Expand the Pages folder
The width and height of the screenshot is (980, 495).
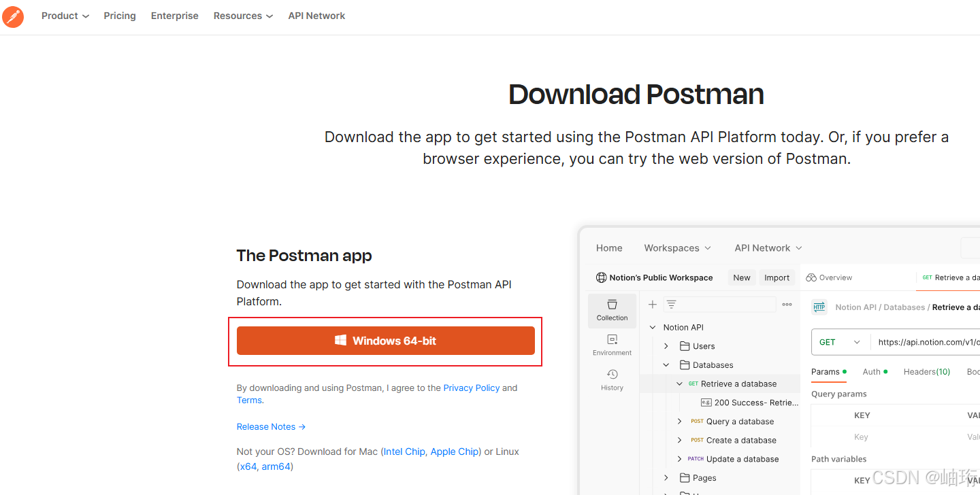pos(666,478)
